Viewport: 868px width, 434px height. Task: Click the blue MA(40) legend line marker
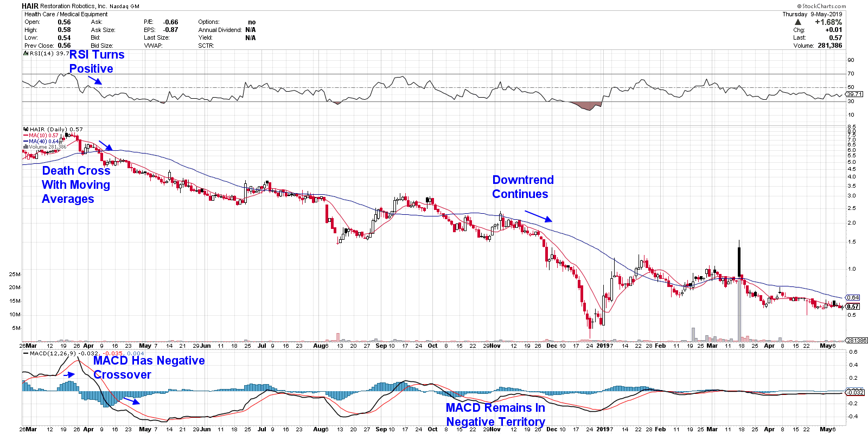pyautogui.click(x=25, y=141)
